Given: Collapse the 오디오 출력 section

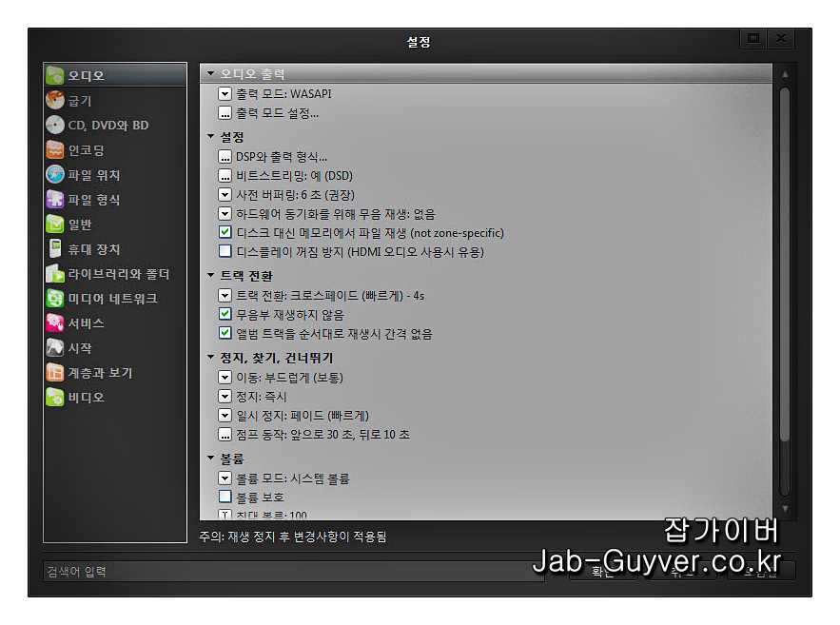Looking at the screenshot, I should point(210,73).
